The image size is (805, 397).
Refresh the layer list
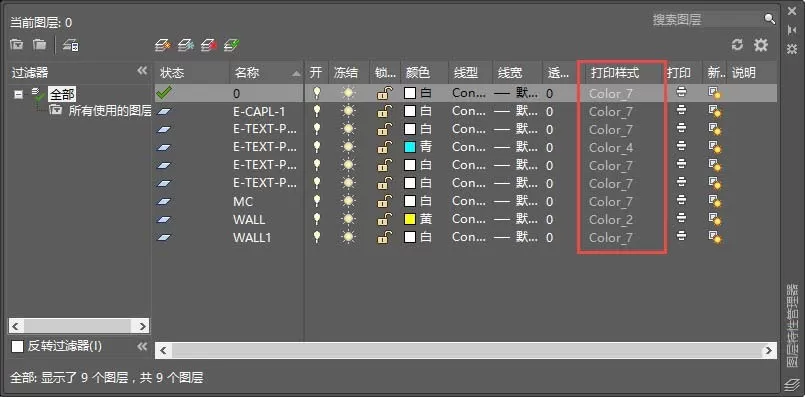pyautogui.click(x=737, y=45)
